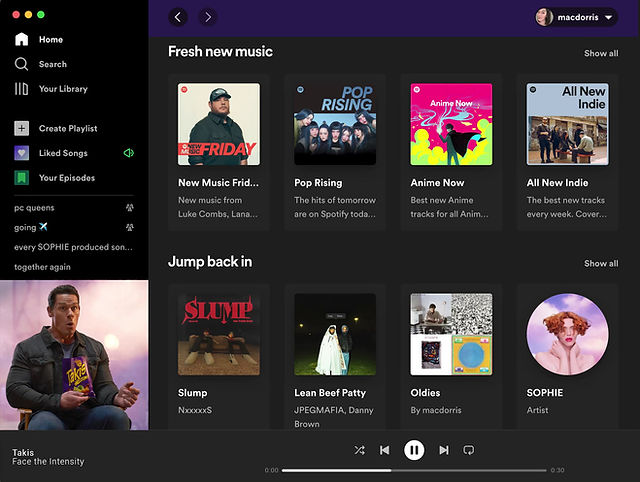Open the Your Episodes bookmark icon
Viewport: 640px width, 482px height.
point(22,178)
